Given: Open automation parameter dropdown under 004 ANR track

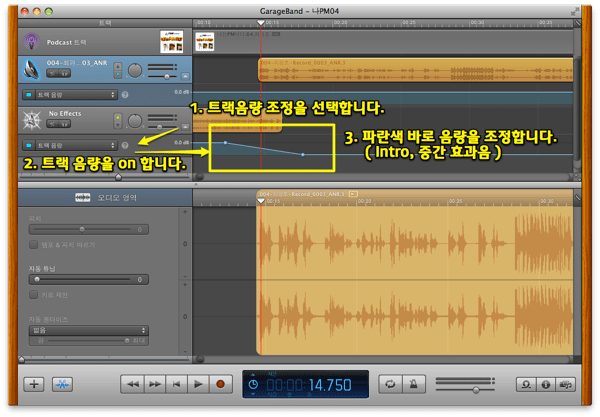Looking at the screenshot, I should pyautogui.click(x=75, y=94).
